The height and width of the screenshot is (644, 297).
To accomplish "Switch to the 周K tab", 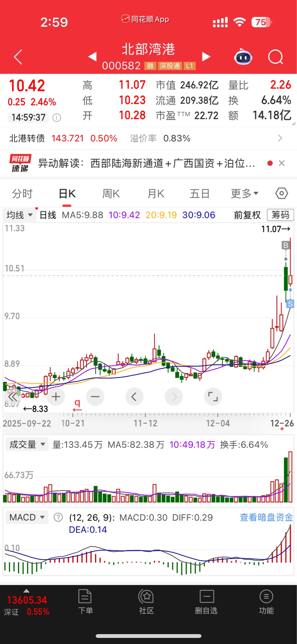I will 111,194.
